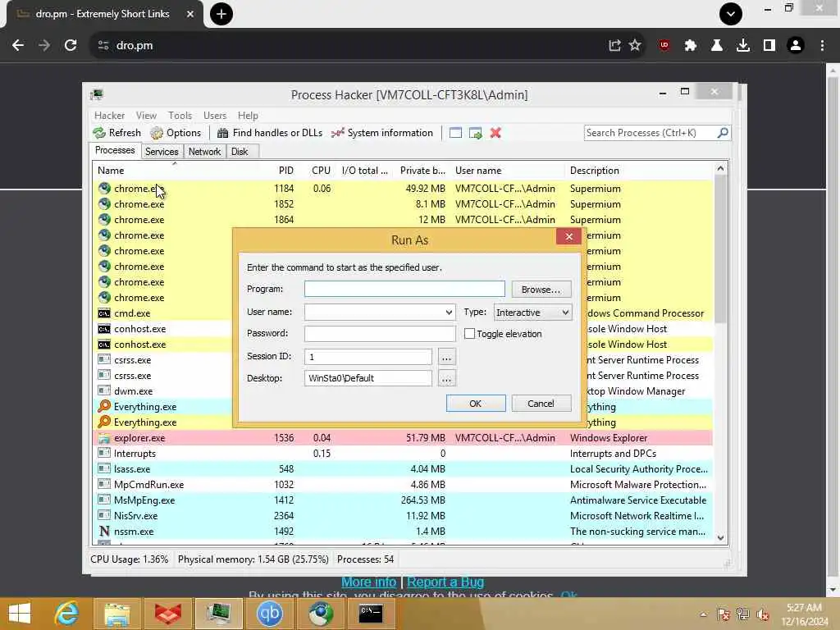Reload the dro.pm page
The image size is (840, 630).
(71, 46)
